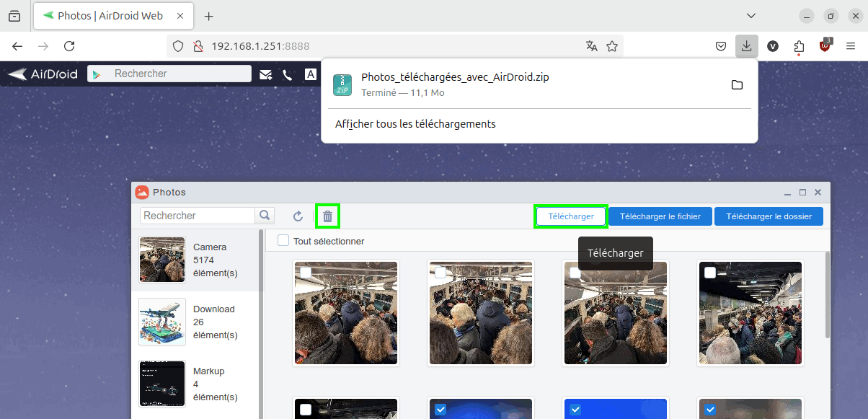Screen dimensions: 868x419
Task: Click 'Afficher tous les téléchargements'
Action: (x=415, y=124)
